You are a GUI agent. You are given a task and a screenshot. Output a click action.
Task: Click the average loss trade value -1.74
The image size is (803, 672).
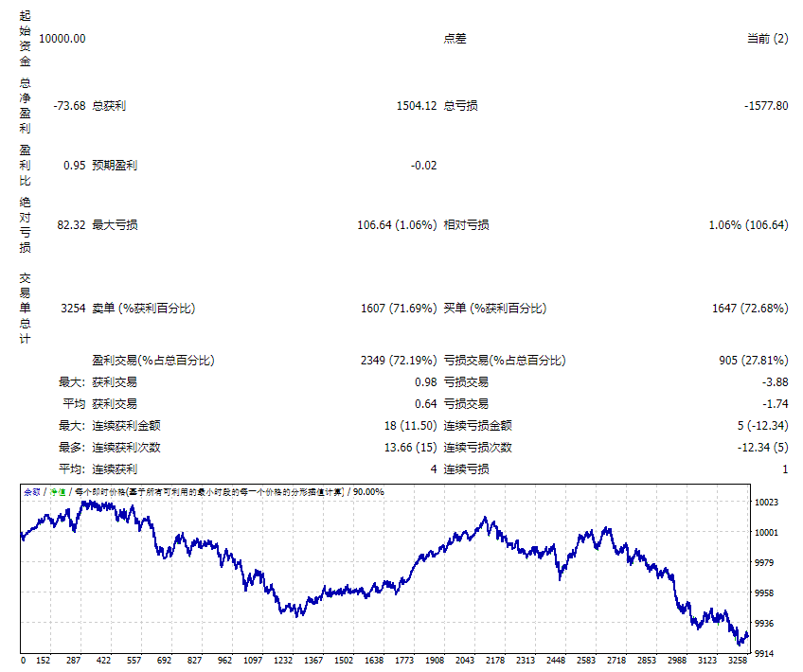coord(775,404)
